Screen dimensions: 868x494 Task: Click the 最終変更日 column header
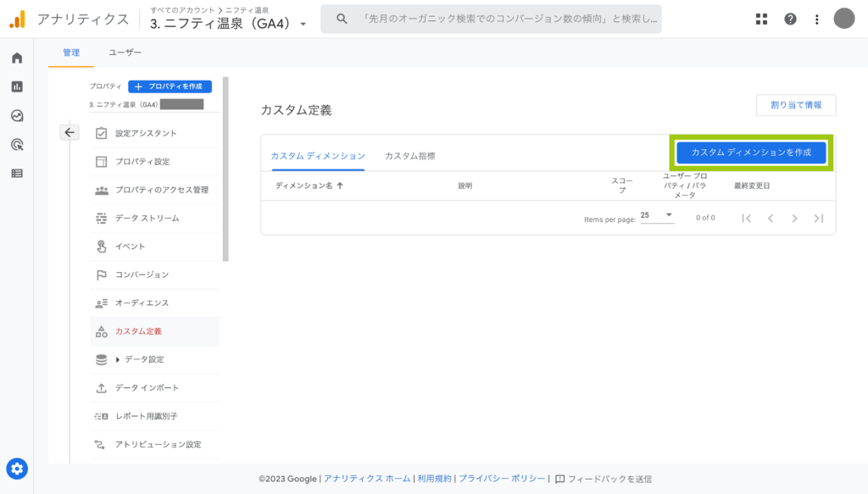[x=752, y=186]
